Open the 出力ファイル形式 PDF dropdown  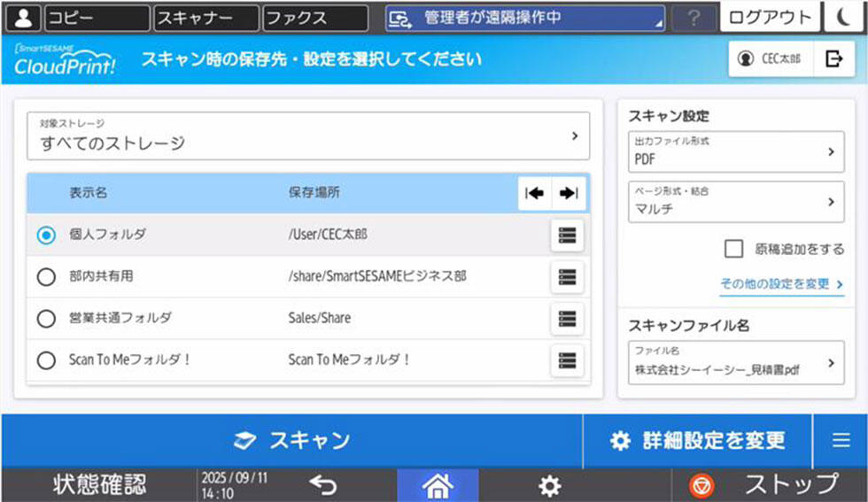point(735,152)
